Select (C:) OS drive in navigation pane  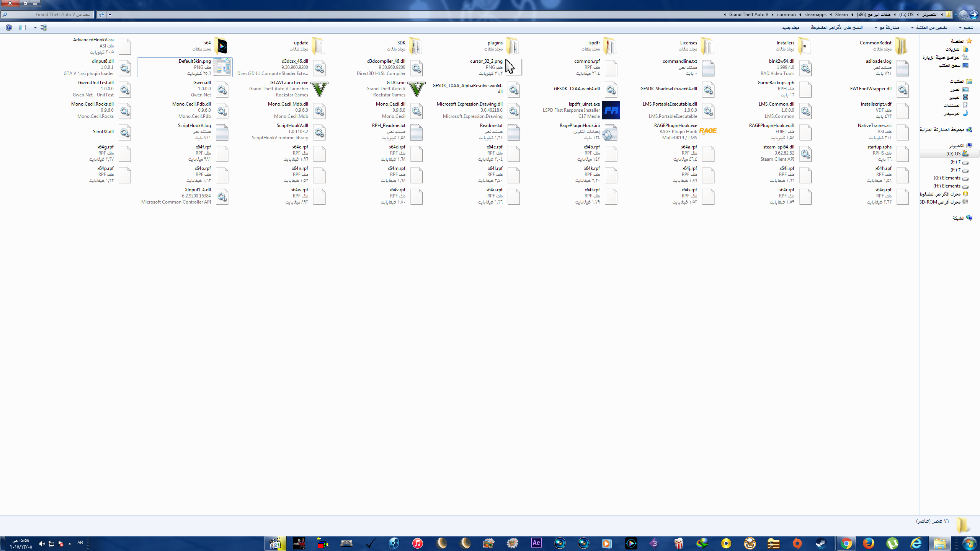(954, 154)
